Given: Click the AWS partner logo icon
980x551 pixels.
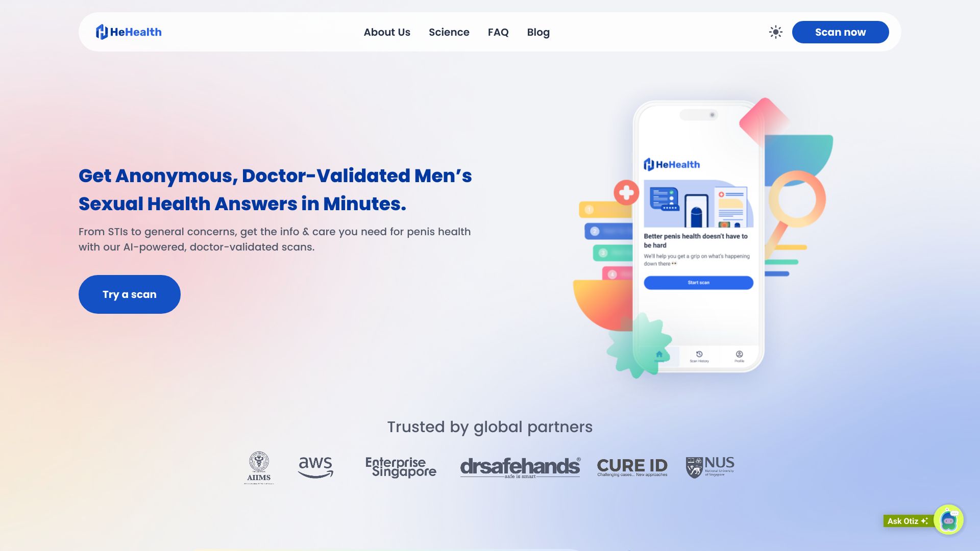Looking at the screenshot, I should (x=314, y=467).
